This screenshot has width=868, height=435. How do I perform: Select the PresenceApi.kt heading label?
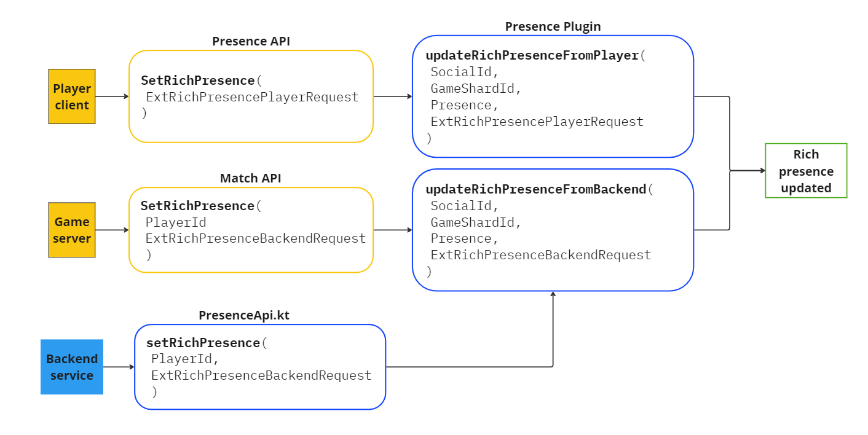244,315
